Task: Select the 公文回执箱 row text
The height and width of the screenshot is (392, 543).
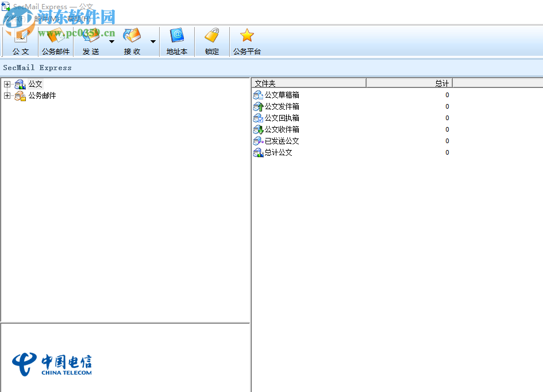Action: [x=282, y=118]
